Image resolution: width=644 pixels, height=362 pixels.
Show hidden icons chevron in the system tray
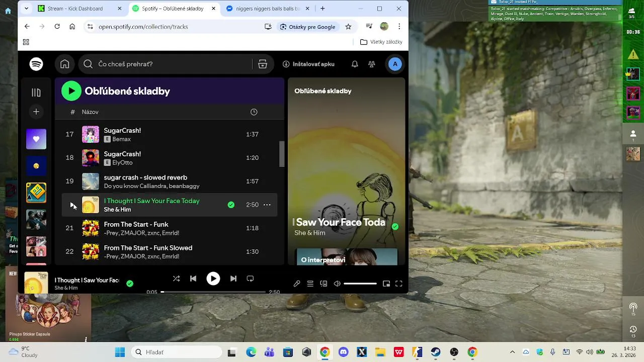[x=512, y=352]
